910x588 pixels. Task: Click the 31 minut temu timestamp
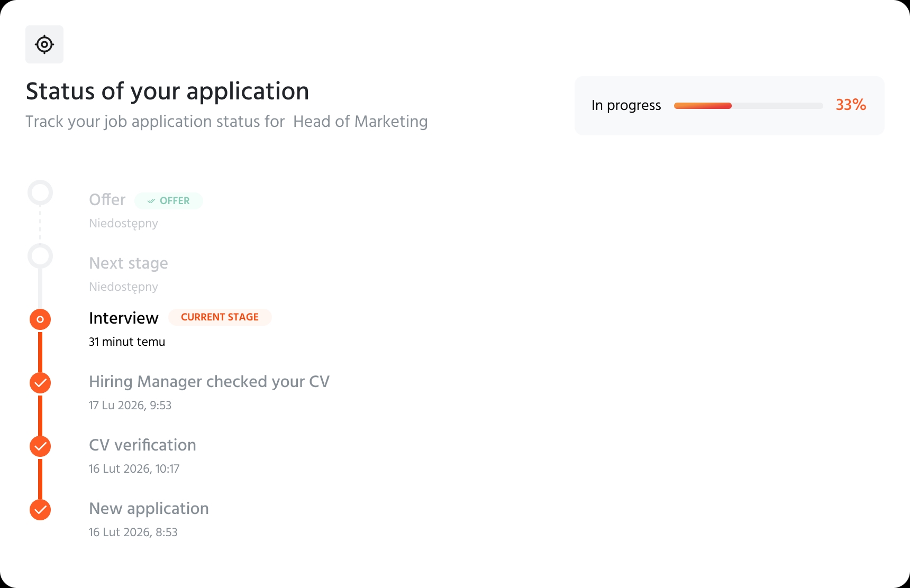pyautogui.click(x=127, y=342)
